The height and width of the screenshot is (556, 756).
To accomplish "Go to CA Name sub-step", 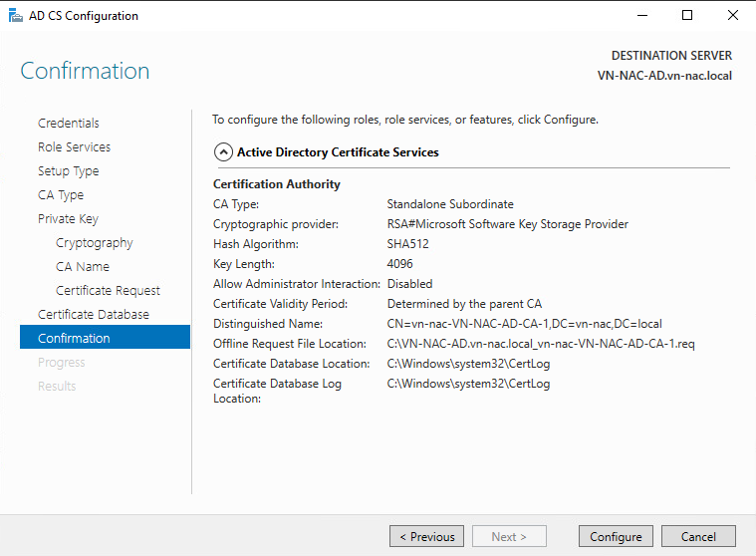I will click(x=83, y=267).
